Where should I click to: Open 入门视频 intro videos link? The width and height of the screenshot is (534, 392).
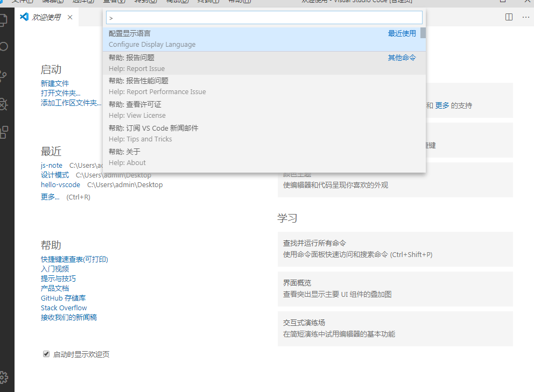55,269
